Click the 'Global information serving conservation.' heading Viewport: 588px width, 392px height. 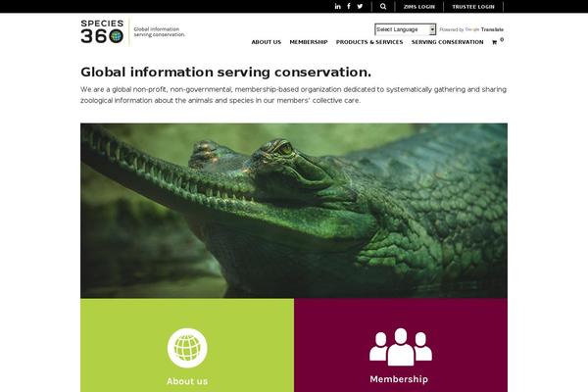click(225, 72)
